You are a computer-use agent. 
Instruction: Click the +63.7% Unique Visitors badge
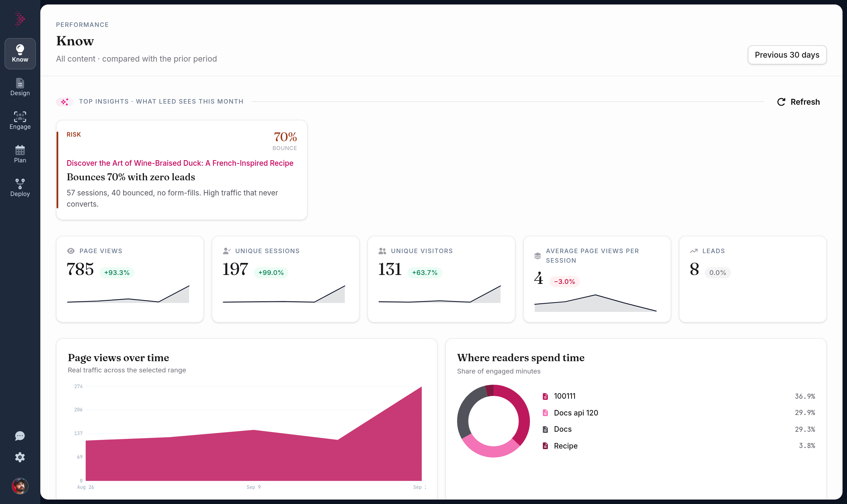pos(425,273)
